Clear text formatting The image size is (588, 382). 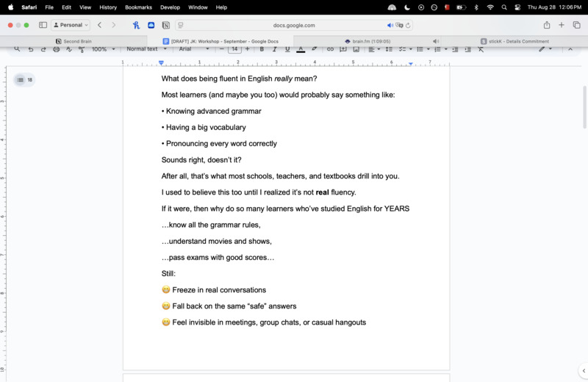pos(481,49)
